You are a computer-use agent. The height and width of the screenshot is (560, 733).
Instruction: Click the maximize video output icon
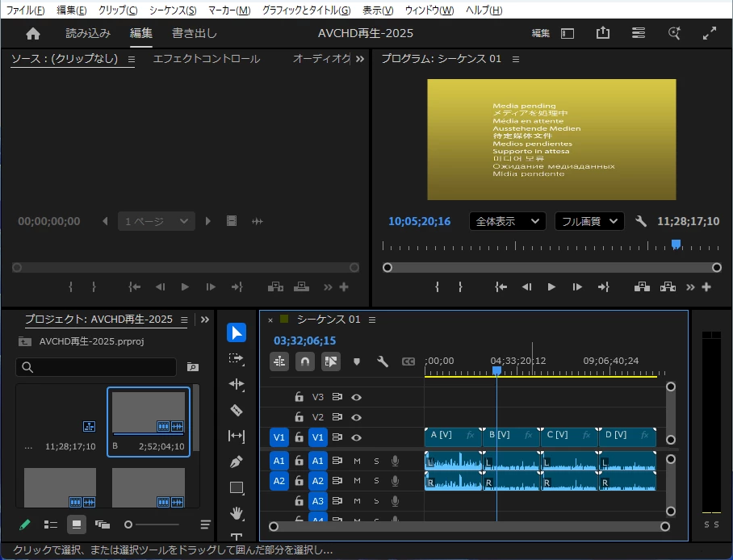click(x=710, y=33)
